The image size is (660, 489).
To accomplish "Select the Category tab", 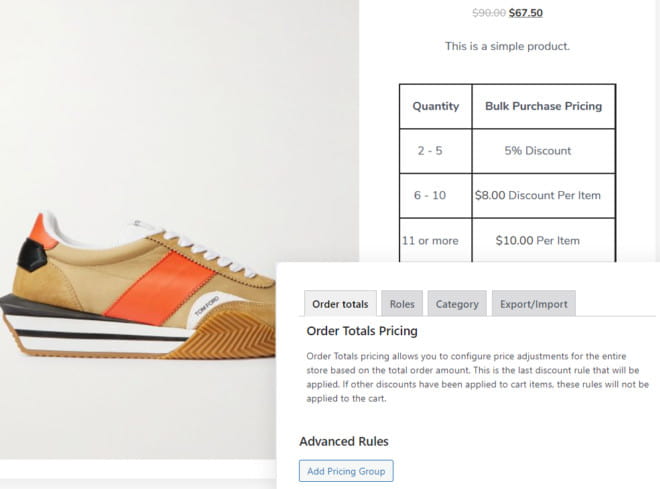I will [457, 304].
